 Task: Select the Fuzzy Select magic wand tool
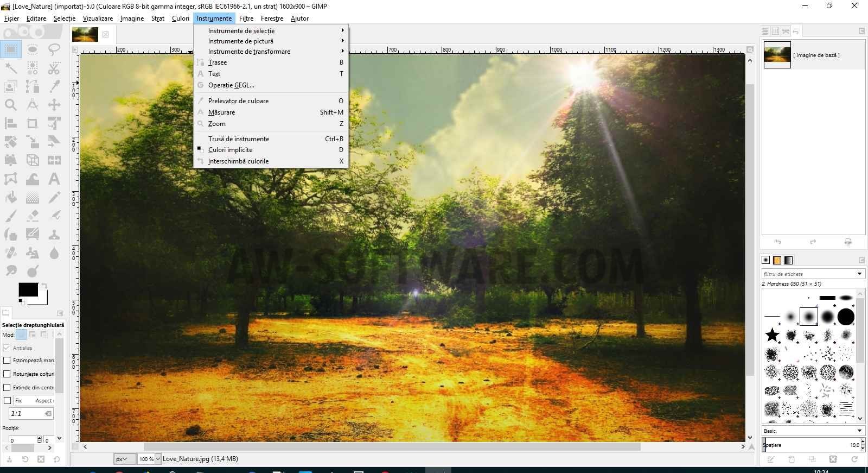tap(11, 68)
